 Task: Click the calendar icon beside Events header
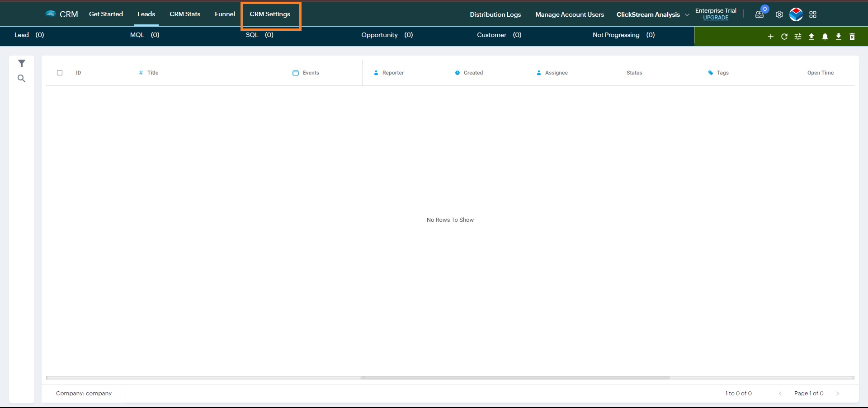296,73
